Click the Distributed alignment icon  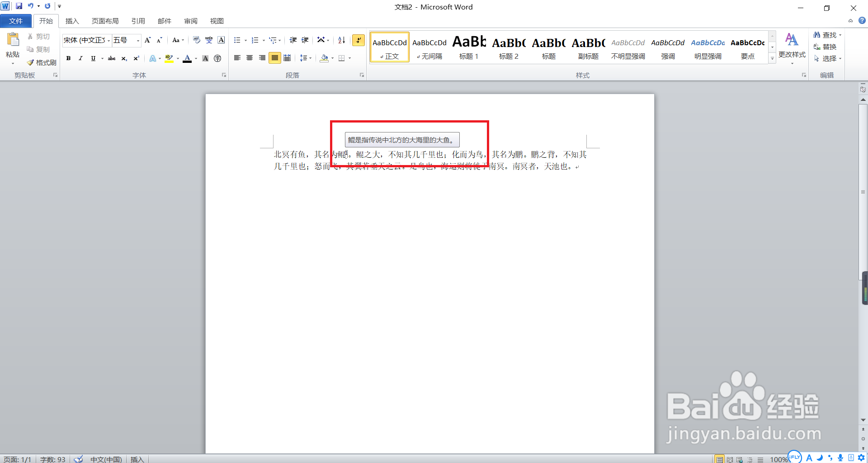(x=287, y=58)
